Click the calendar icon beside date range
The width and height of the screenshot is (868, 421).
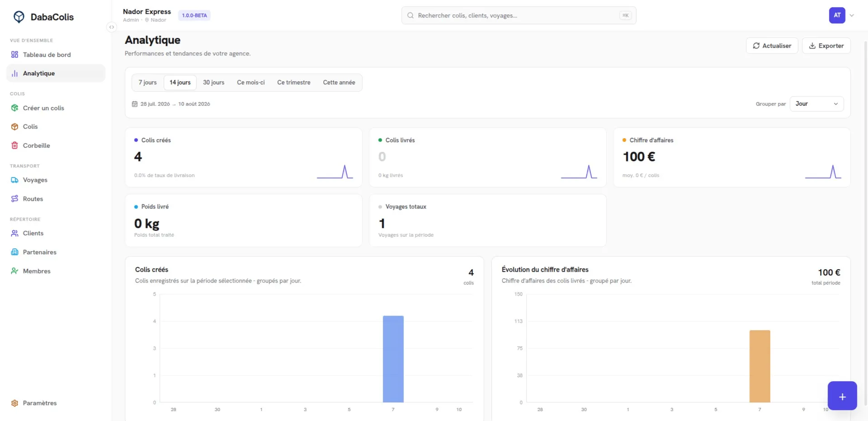pyautogui.click(x=135, y=104)
